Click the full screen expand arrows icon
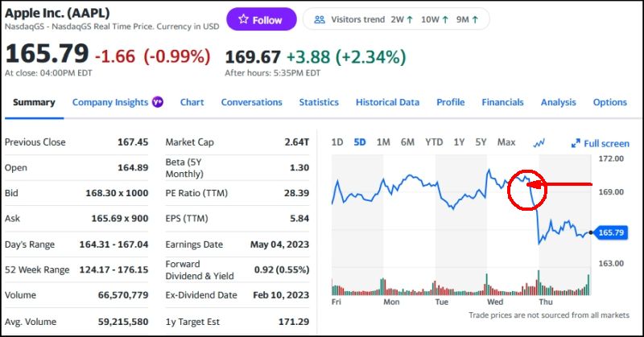The width and height of the screenshot is (644, 337). pos(576,143)
